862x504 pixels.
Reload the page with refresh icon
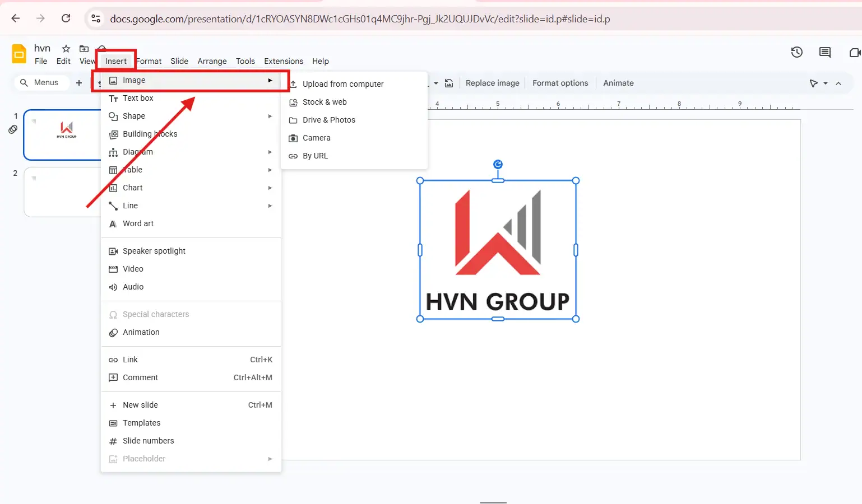coord(66,18)
